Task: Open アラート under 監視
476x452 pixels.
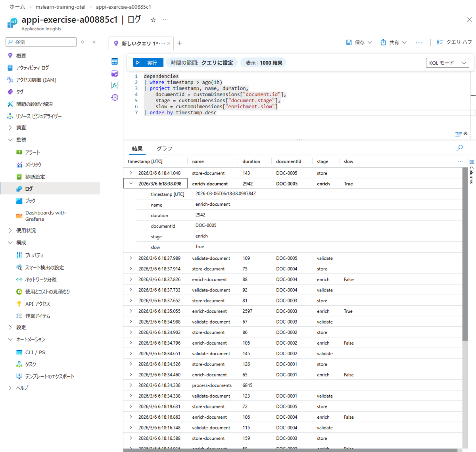Action: click(x=33, y=153)
